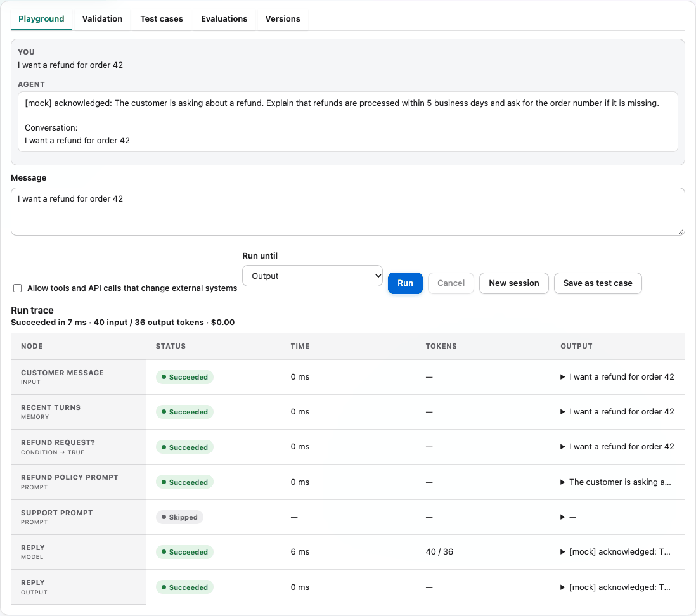Switch to the Playground tab
The height and width of the screenshot is (616, 696).
[41, 18]
